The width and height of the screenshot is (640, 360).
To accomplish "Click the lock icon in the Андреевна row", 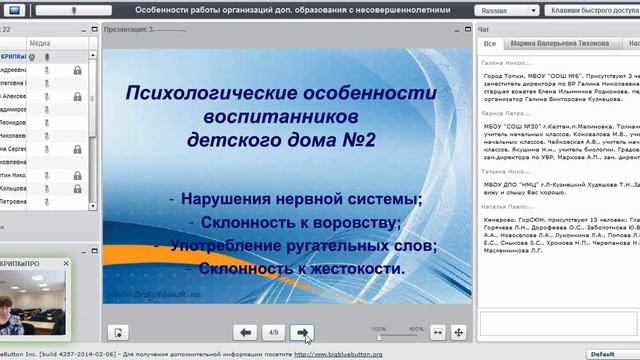I will click(x=78, y=70).
